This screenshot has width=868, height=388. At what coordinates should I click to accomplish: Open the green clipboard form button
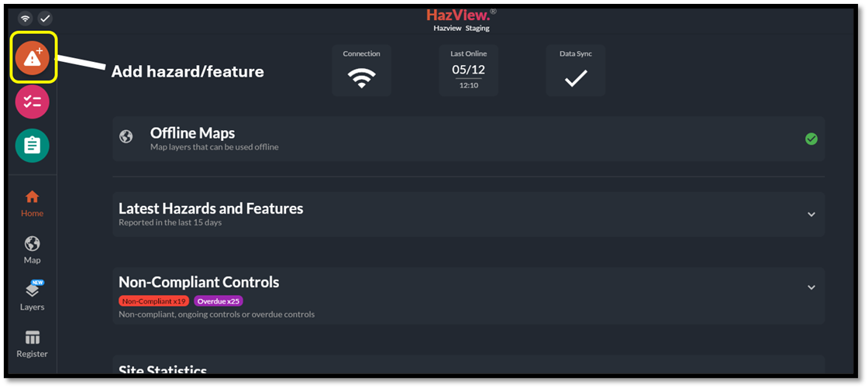33,146
